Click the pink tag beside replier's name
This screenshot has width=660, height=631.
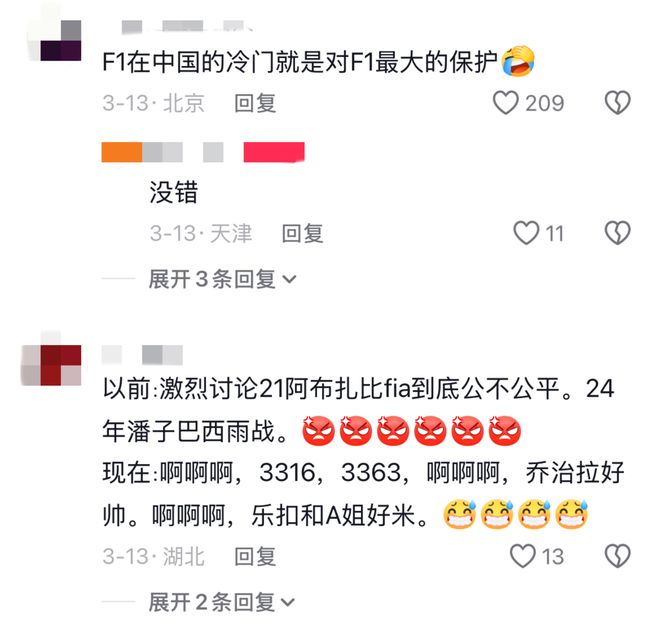(274, 152)
